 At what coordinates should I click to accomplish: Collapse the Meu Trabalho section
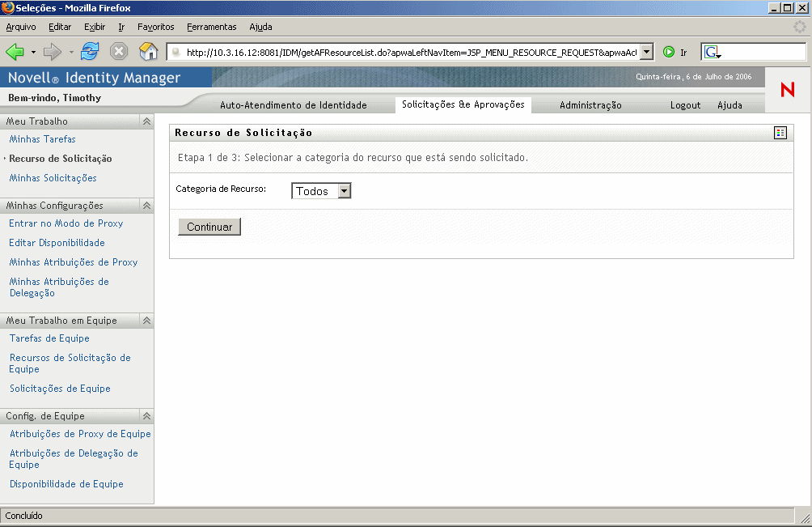tap(146, 121)
